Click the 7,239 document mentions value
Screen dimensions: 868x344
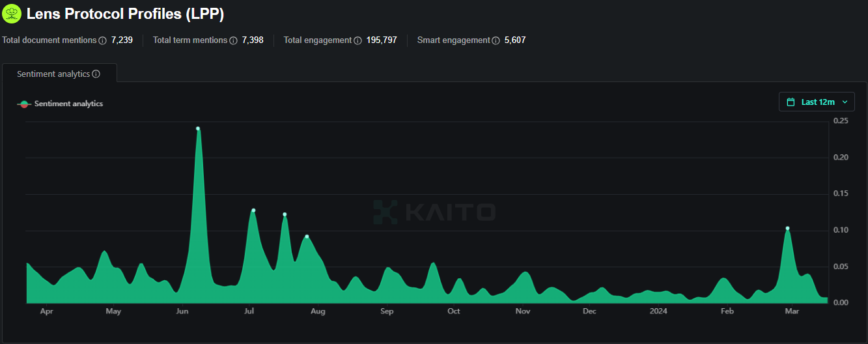coord(122,40)
